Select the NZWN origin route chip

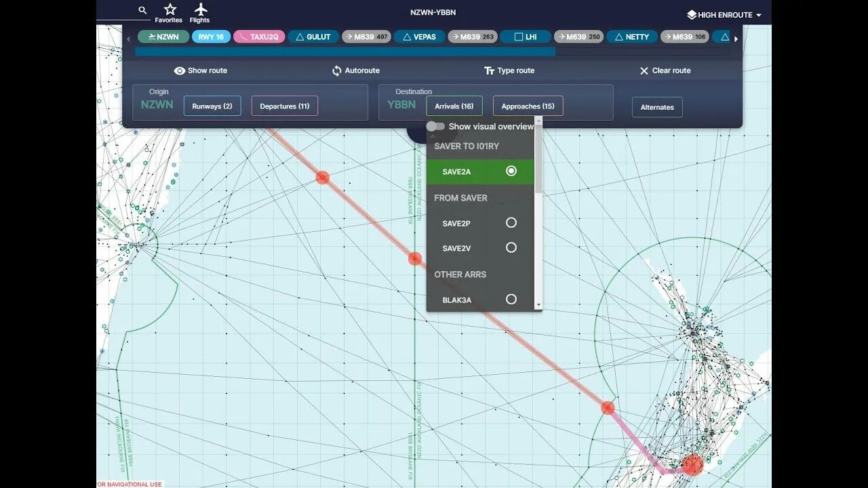pyautogui.click(x=163, y=37)
